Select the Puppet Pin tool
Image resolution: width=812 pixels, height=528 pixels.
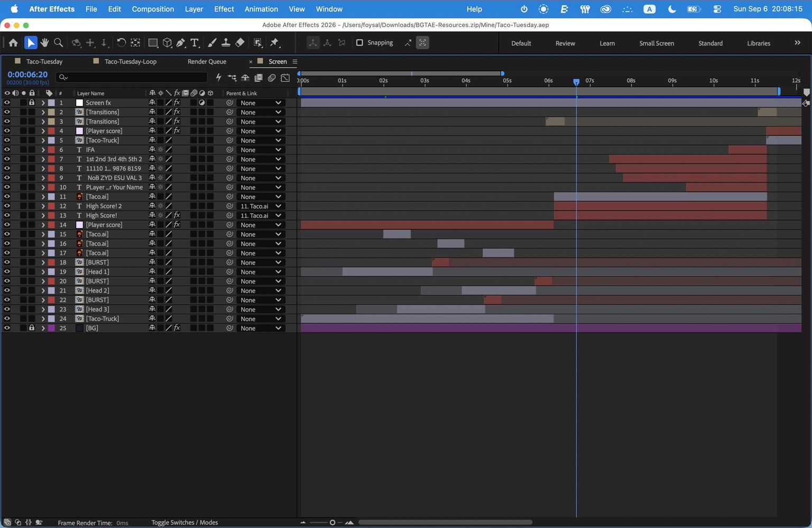(x=274, y=43)
